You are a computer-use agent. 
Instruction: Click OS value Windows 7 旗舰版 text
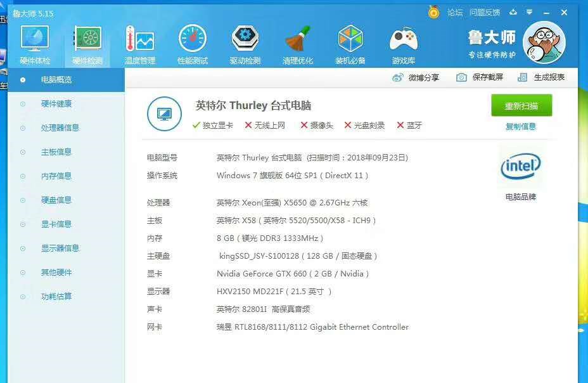293,176
